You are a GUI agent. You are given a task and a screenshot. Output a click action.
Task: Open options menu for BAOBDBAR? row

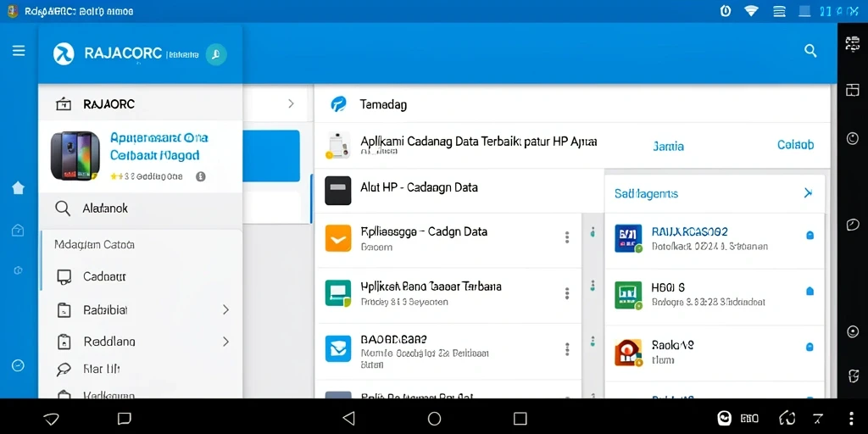point(567,348)
